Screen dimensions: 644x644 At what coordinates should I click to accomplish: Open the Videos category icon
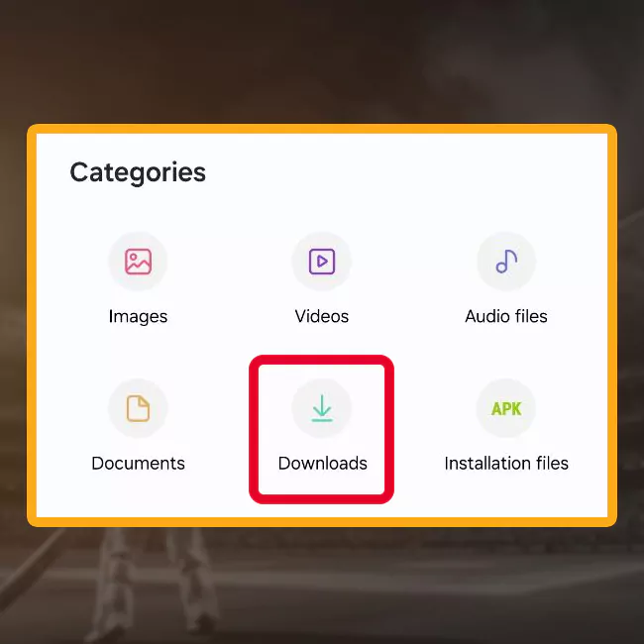pyautogui.click(x=322, y=262)
